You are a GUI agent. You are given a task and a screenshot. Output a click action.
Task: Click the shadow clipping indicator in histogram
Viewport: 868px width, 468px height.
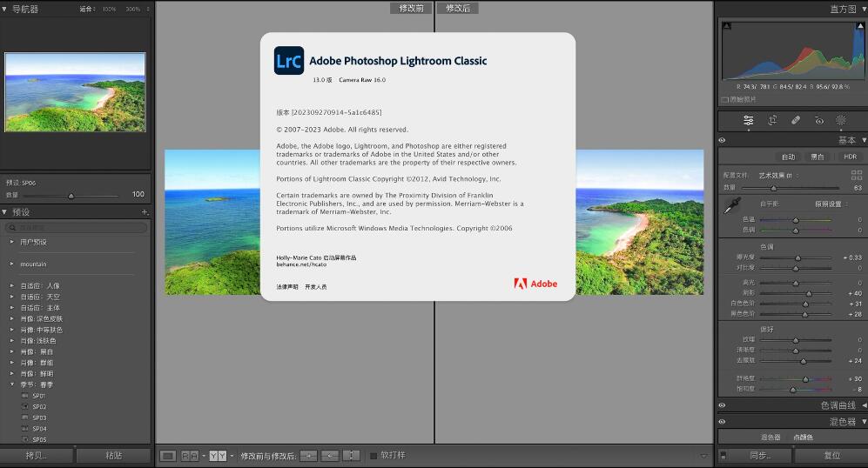(727, 26)
